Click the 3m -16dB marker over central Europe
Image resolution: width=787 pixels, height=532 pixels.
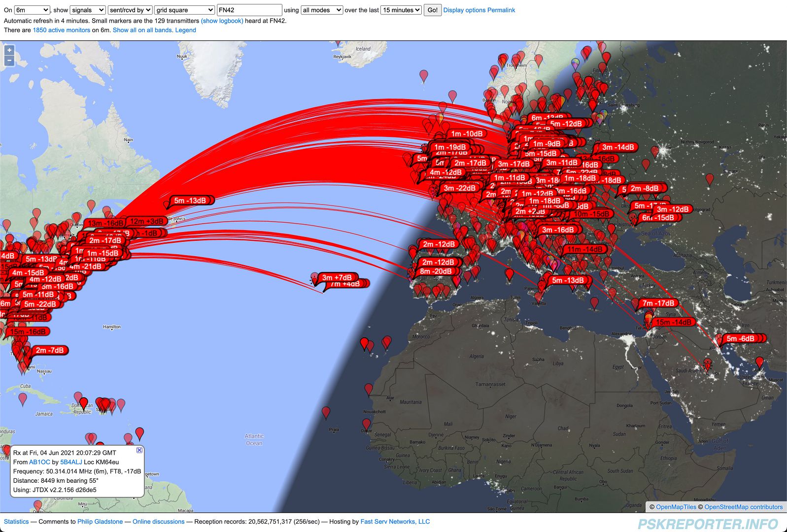558,230
